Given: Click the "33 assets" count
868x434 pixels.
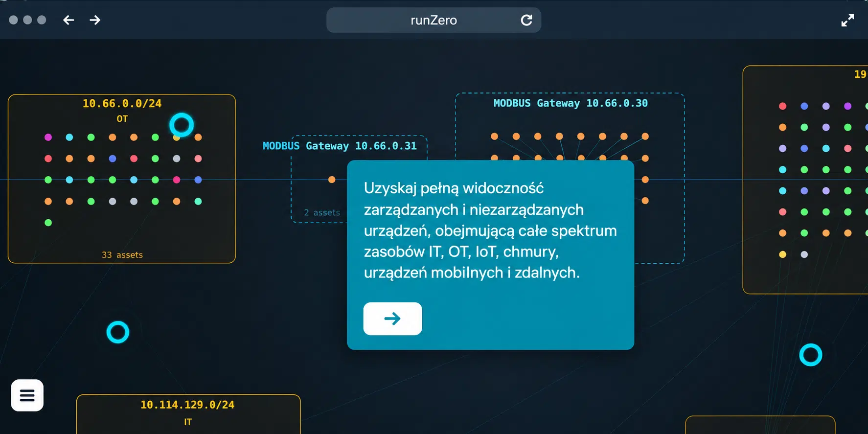Looking at the screenshot, I should click(122, 255).
